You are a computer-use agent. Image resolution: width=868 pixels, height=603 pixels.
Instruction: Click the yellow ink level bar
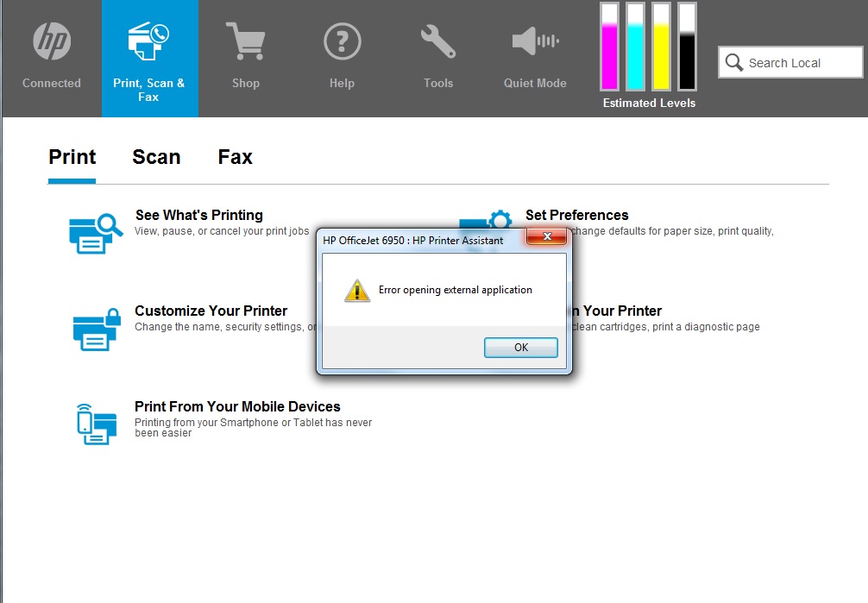point(662,47)
